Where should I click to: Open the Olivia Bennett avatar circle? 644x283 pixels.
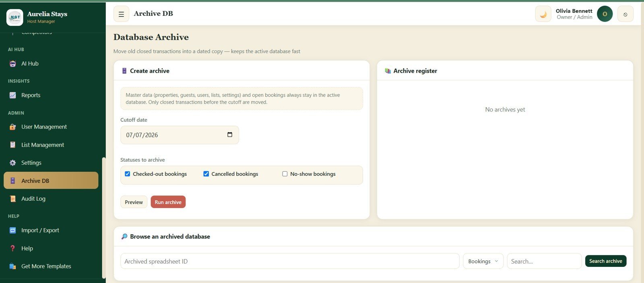point(605,14)
